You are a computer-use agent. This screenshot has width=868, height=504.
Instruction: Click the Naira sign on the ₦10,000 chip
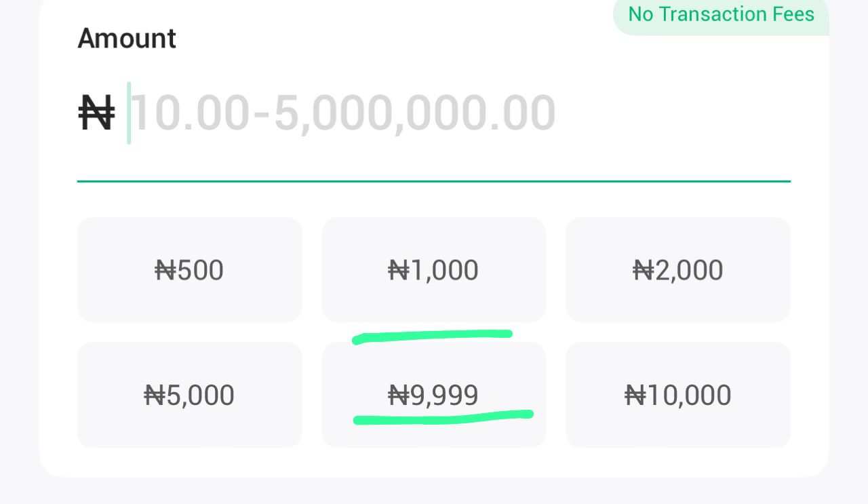pyautogui.click(x=634, y=395)
